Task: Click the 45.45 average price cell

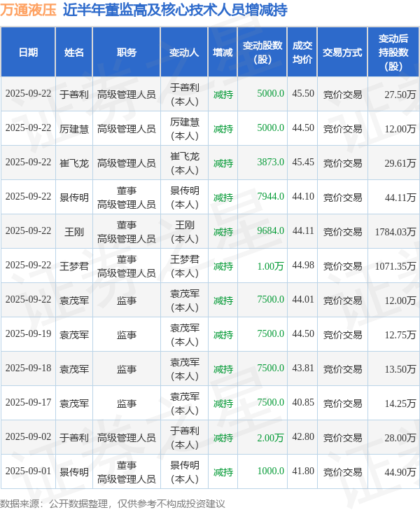Action: click(x=303, y=163)
